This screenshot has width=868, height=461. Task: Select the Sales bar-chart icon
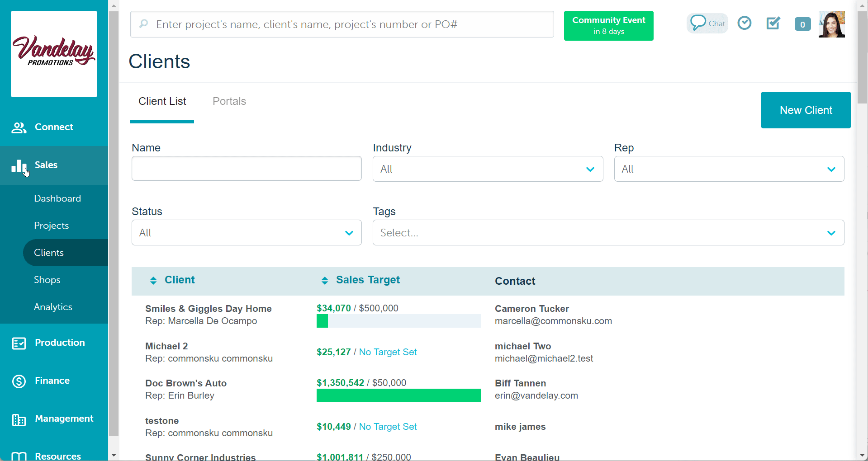coord(19,165)
